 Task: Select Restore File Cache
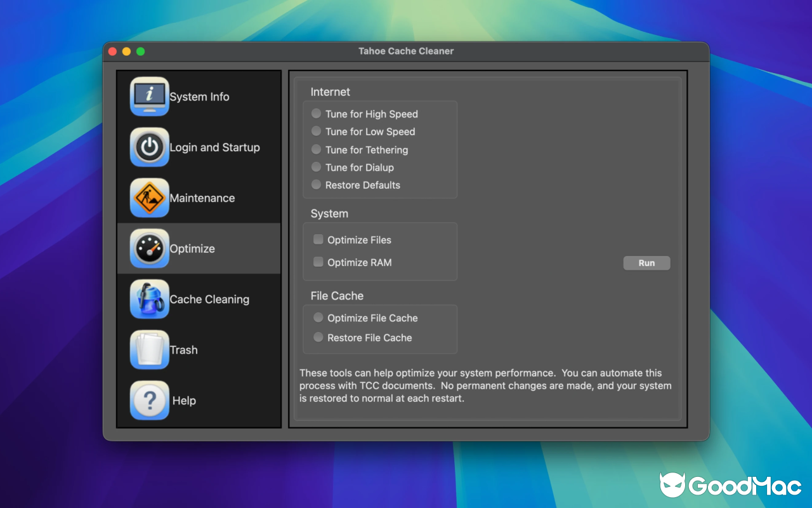coord(318,337)
